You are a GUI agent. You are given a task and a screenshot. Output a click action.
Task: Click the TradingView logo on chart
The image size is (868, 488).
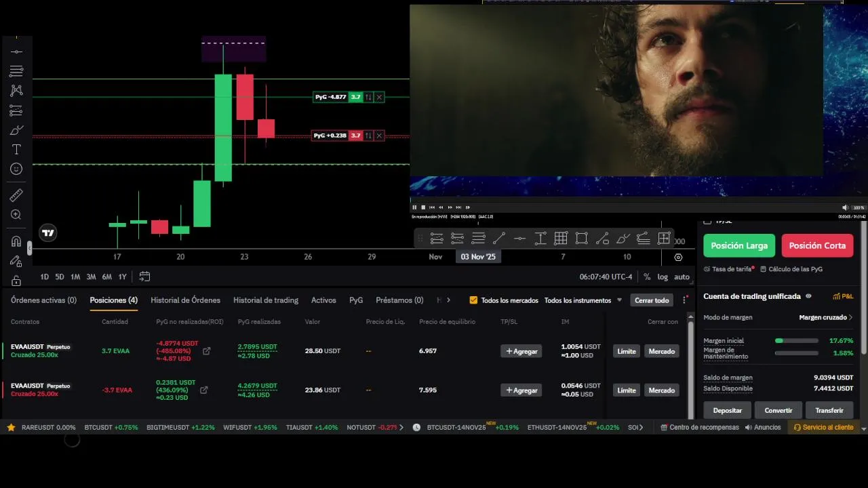47,233
